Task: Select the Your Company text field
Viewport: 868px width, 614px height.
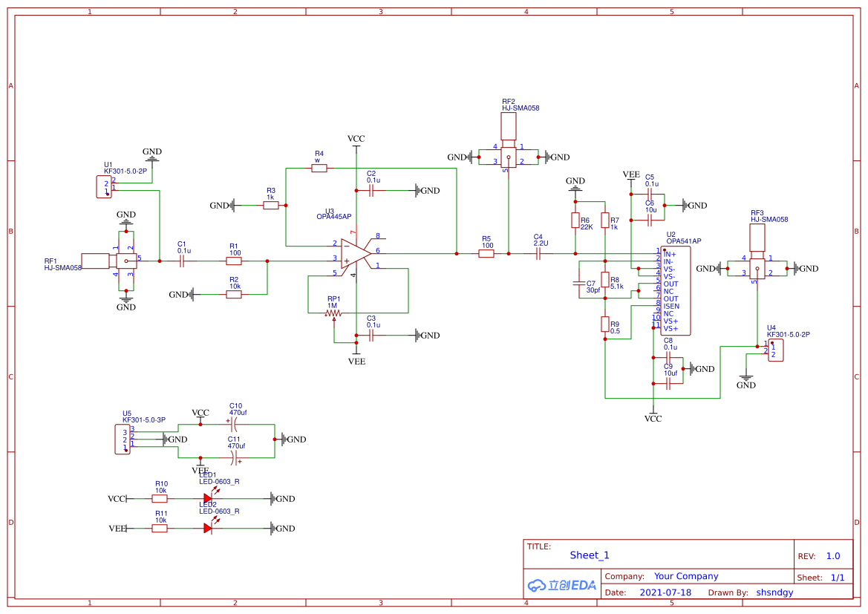Action: pos(686,576)
